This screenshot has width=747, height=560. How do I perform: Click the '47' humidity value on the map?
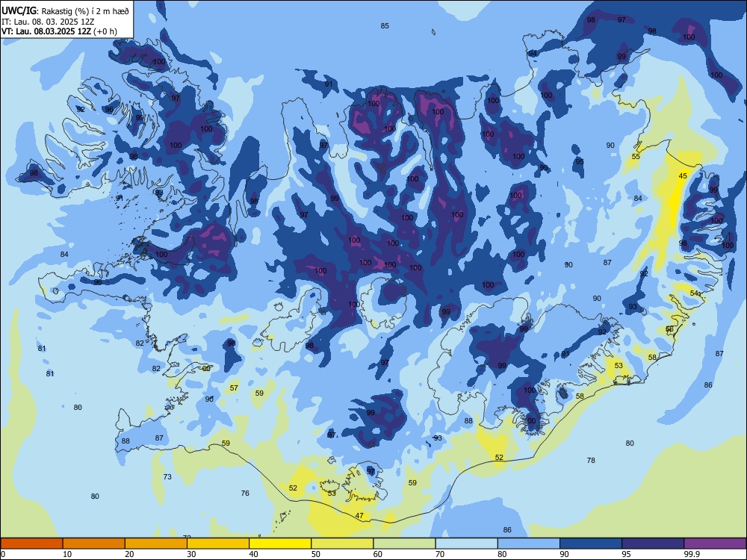(x=360, y=515)
